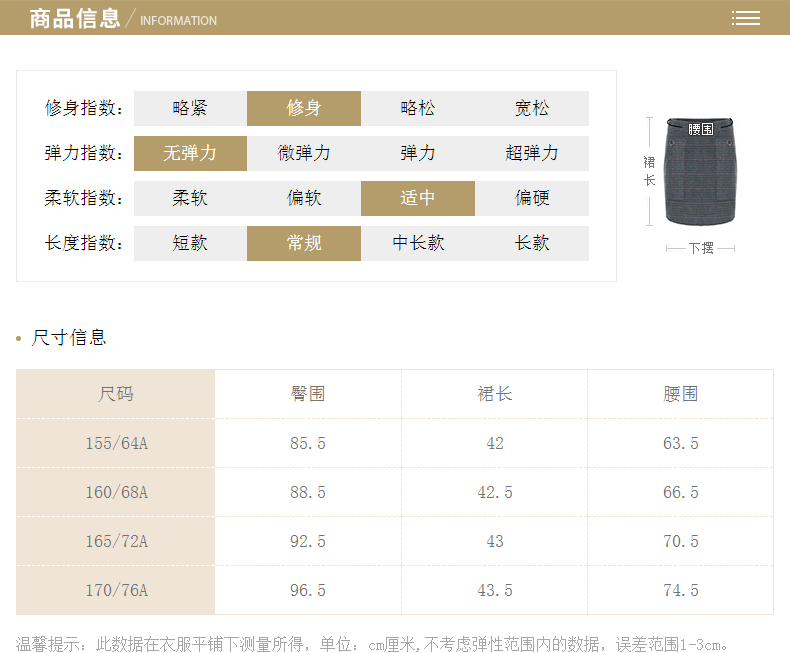Select 适中 softness option
Image resolution: width=790 pixels, height=653 pixels.
click(x=418, y=198)
